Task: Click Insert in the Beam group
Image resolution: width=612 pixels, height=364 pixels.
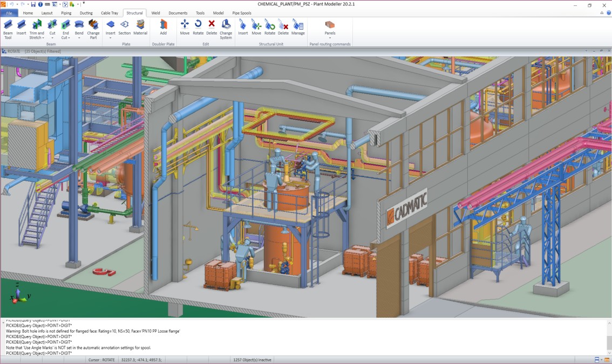Action: pos(22,28)
